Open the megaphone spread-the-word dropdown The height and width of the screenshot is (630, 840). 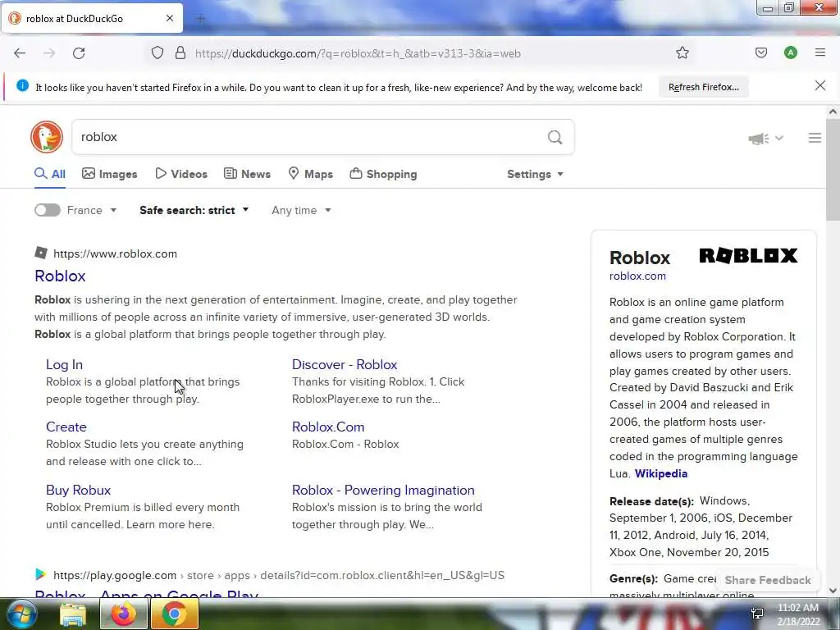pos(765,139)
